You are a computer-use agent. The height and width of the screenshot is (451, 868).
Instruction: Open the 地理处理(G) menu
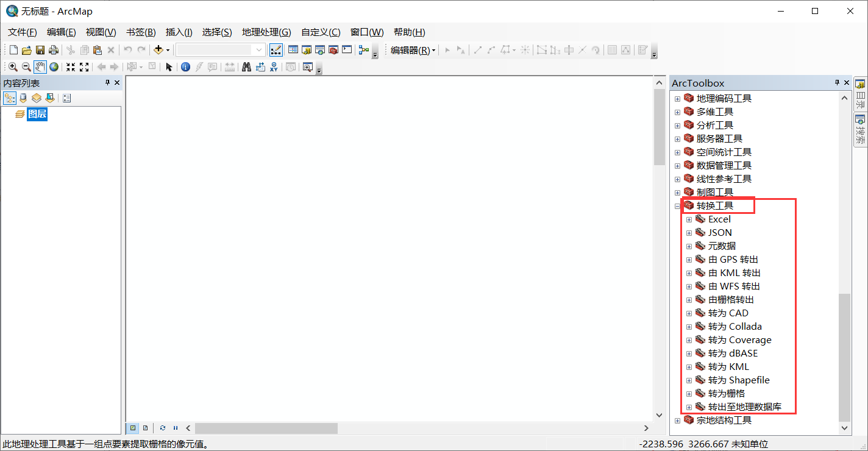pos(266,32)
